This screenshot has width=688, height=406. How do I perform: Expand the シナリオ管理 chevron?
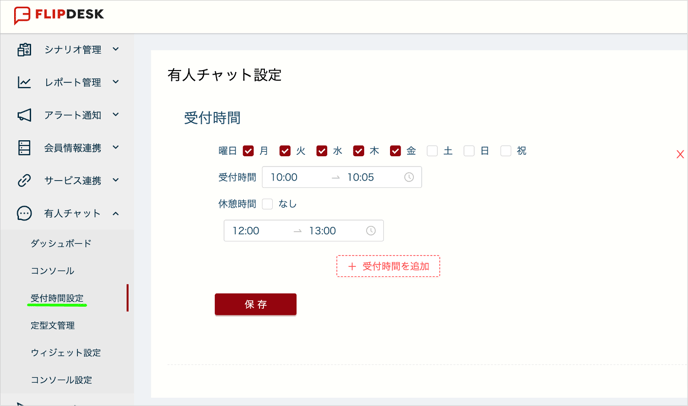115,49
